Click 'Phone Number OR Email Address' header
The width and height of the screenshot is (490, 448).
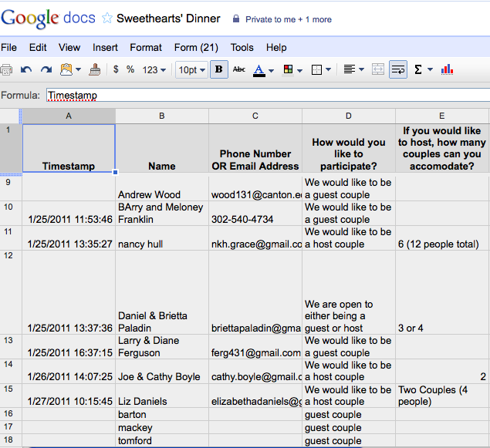pos(255,148)
